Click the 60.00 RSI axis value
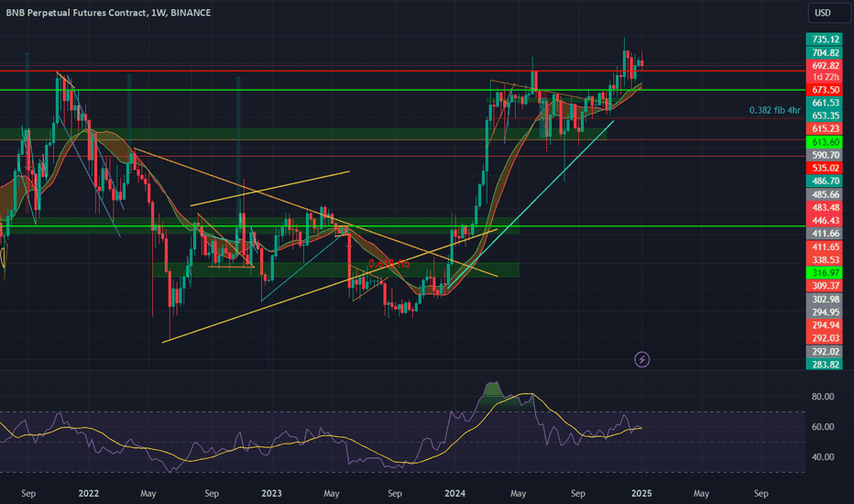The image size is (854, 504). click(x=823, y=427)
